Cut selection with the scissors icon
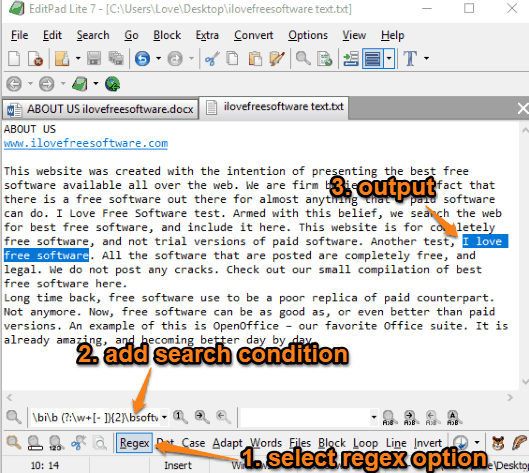 pos(212,59)
